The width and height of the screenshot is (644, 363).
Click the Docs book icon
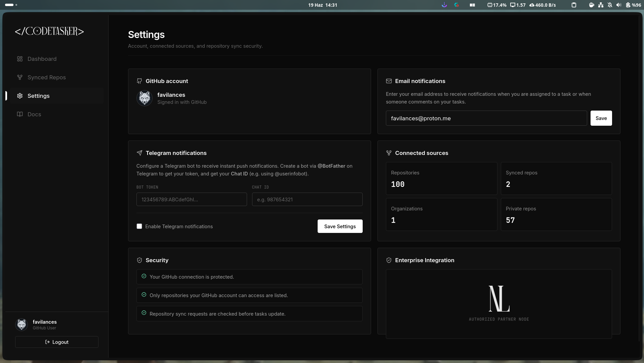20,114
